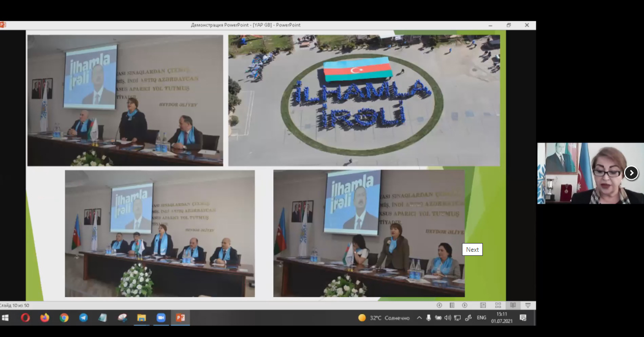This screenshot has width=644, height=337.
Task: Open battery status tray icon
Action: coord(438,318)
